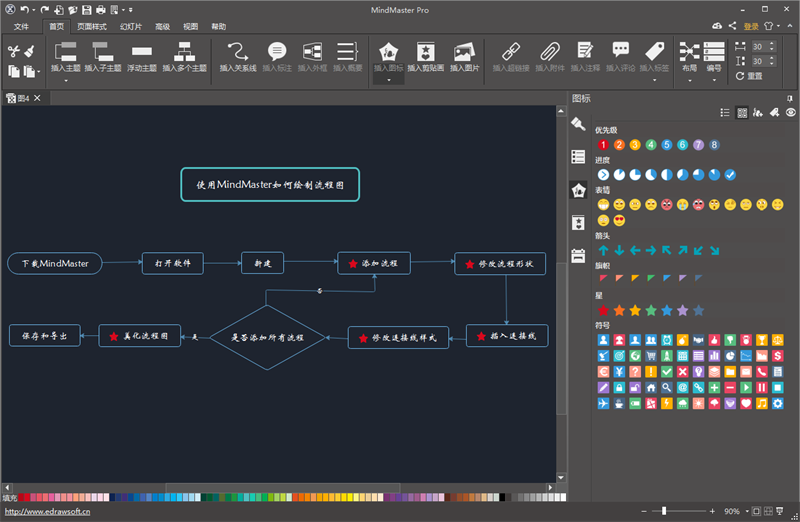
Task: Switch to Page Style (页面样式) tab
Action: [x=92, y=27]
